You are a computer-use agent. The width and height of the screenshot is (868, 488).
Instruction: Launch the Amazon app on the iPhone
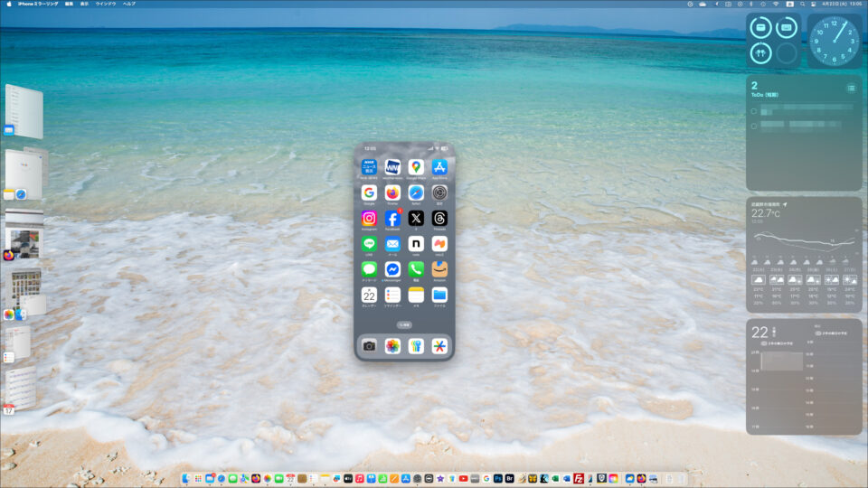coord(439,269)
